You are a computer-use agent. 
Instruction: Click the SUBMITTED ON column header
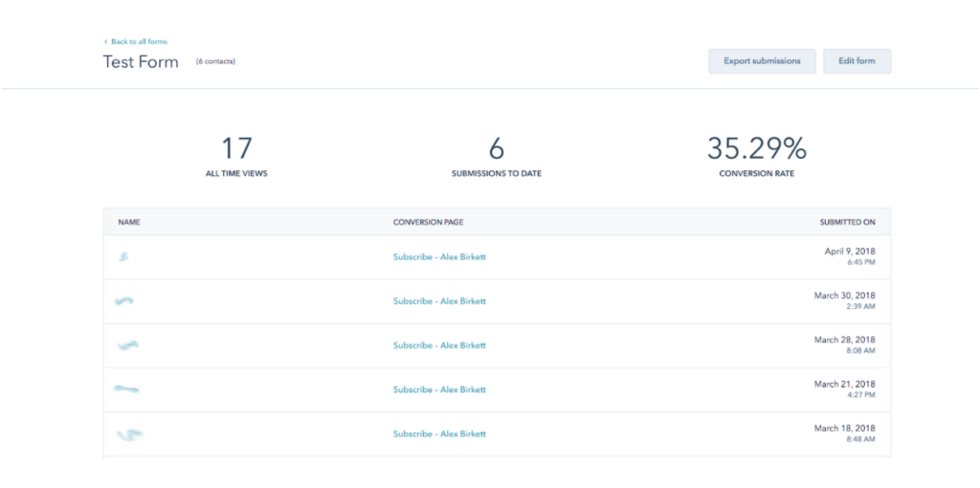(847, 222)
